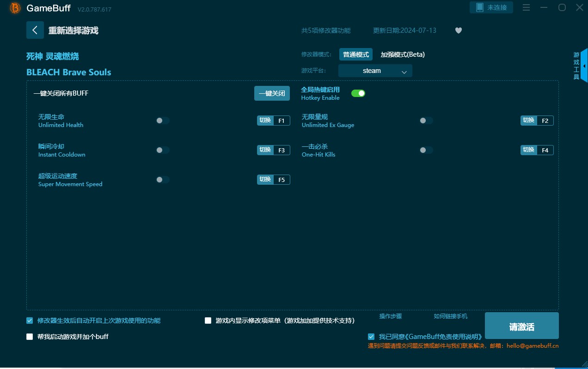Click the F1 hotkey field
The height and width of the screenshot is (369, 588).
282,121
